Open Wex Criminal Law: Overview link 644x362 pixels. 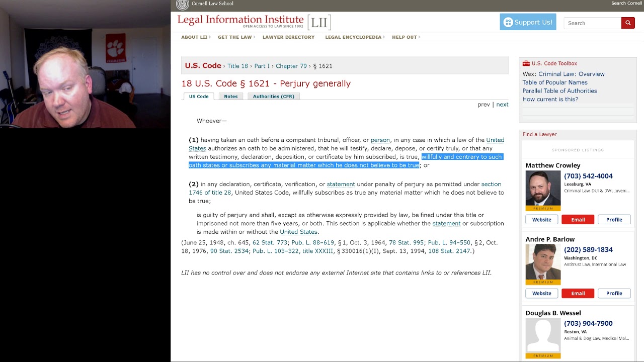(x=572, y=74)
